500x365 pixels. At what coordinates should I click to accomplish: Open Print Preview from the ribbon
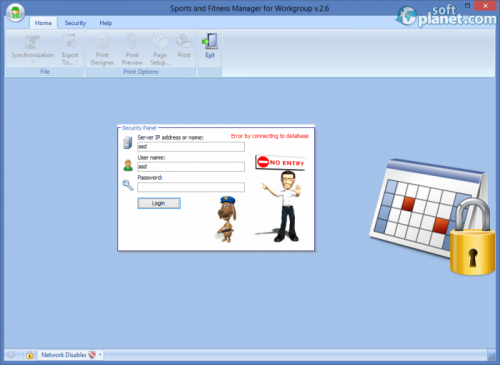tap(132, 49)
